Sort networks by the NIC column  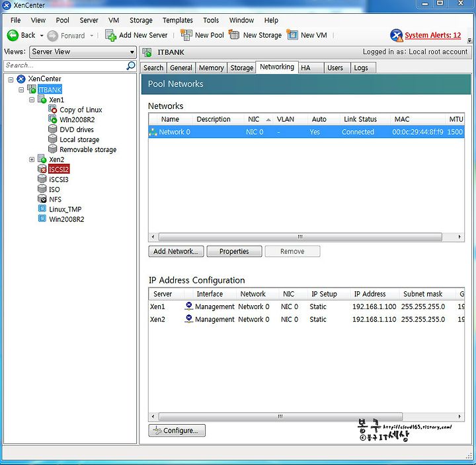(x=258, y=119)
